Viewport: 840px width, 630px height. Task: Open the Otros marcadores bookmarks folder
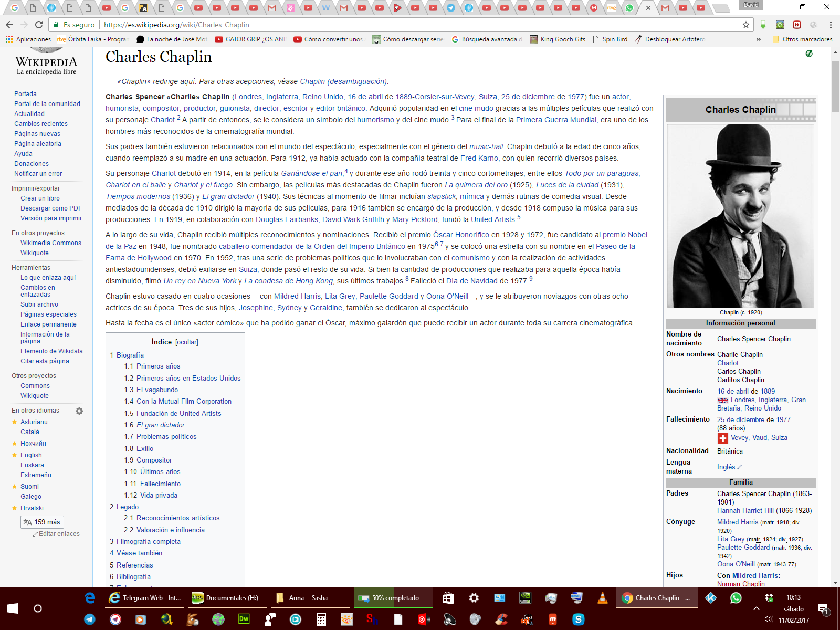tap(802, 39)
